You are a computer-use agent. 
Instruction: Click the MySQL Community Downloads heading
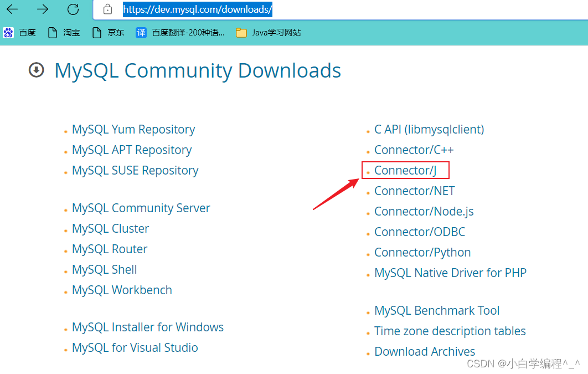click(x=198, y=70)
